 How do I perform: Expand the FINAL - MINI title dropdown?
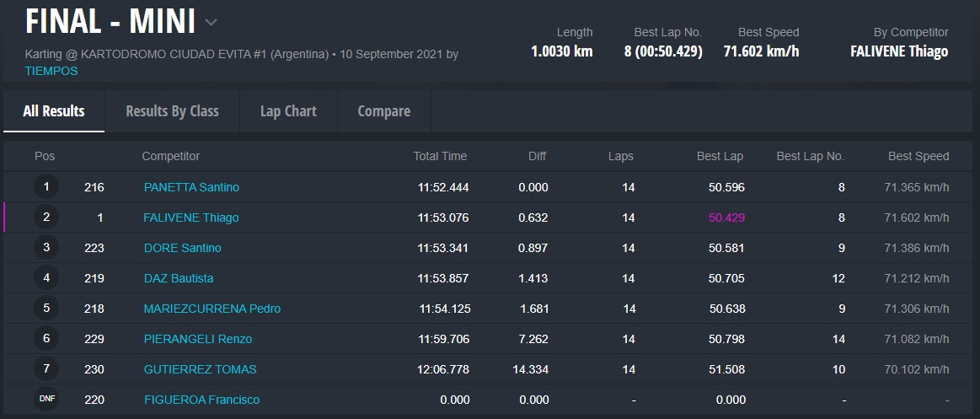[211, 22]
